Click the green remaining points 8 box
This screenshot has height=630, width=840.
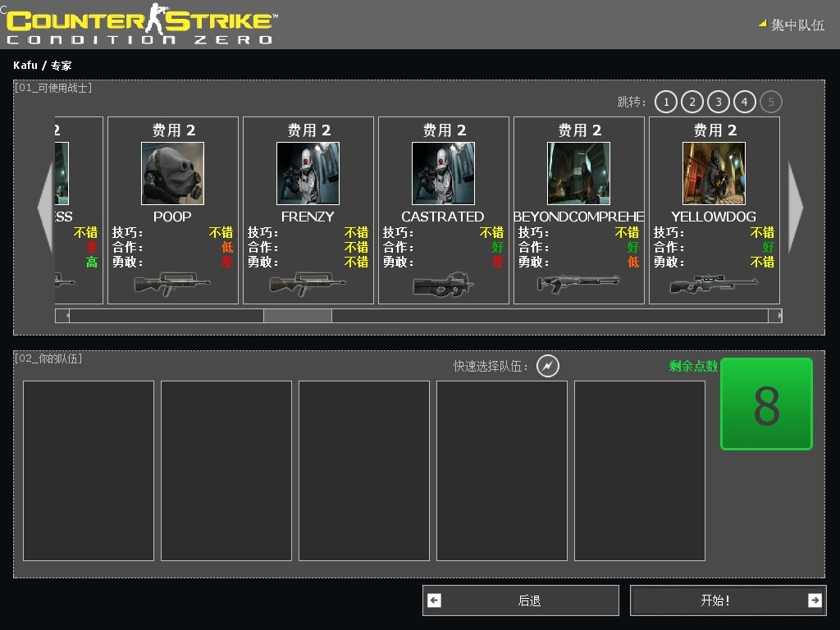pos(767,404)
